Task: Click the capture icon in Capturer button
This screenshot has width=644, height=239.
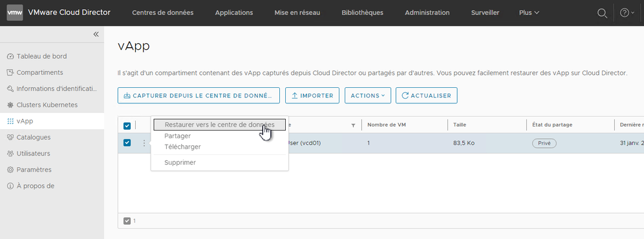Action: (x=127, y=95)
